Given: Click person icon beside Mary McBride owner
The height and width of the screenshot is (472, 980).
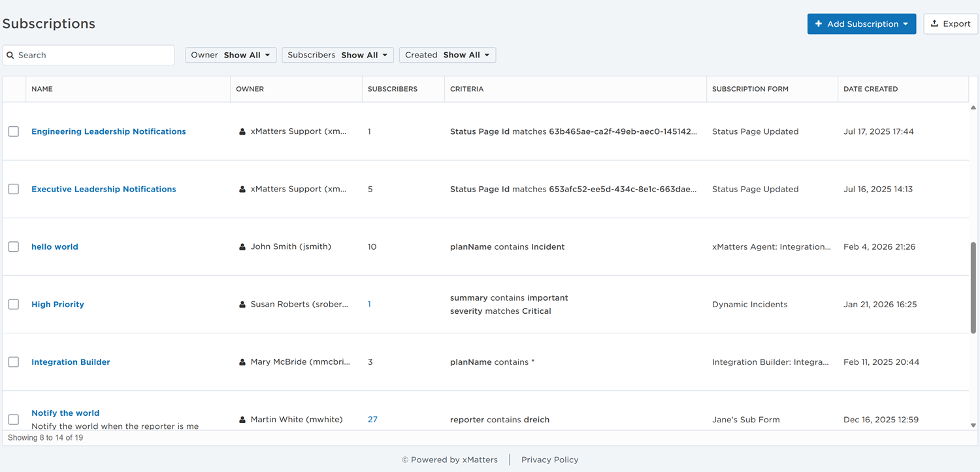Looking at the screenshot, I should click(242, 362).
